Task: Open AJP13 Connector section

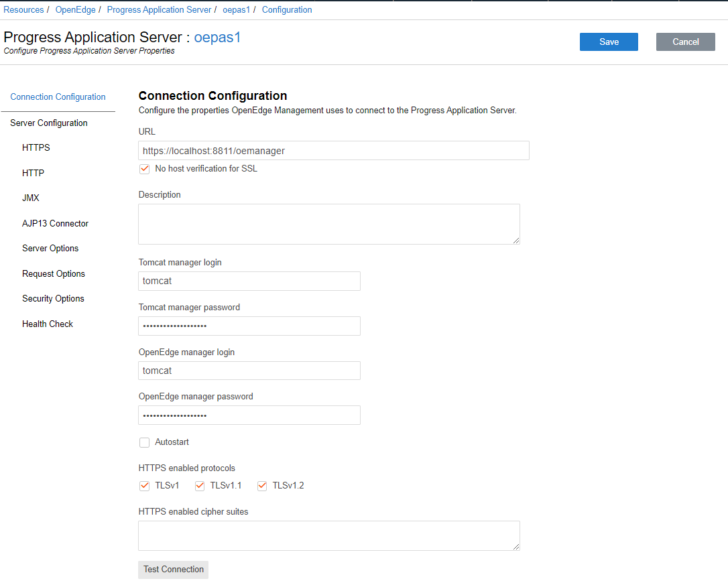Action: 55,223
